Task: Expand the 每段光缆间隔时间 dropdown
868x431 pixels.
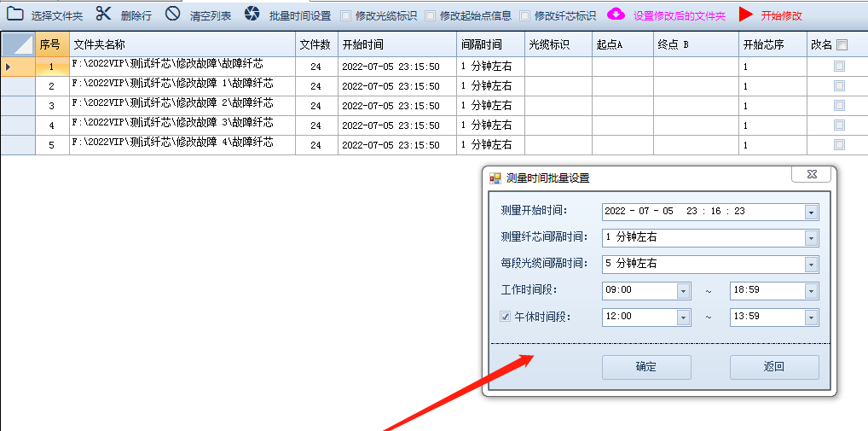Action: (811, 265)
